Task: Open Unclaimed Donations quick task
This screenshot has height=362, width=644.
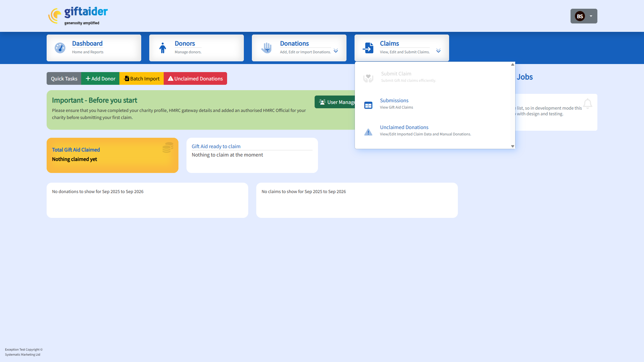Action: [195, 78]
